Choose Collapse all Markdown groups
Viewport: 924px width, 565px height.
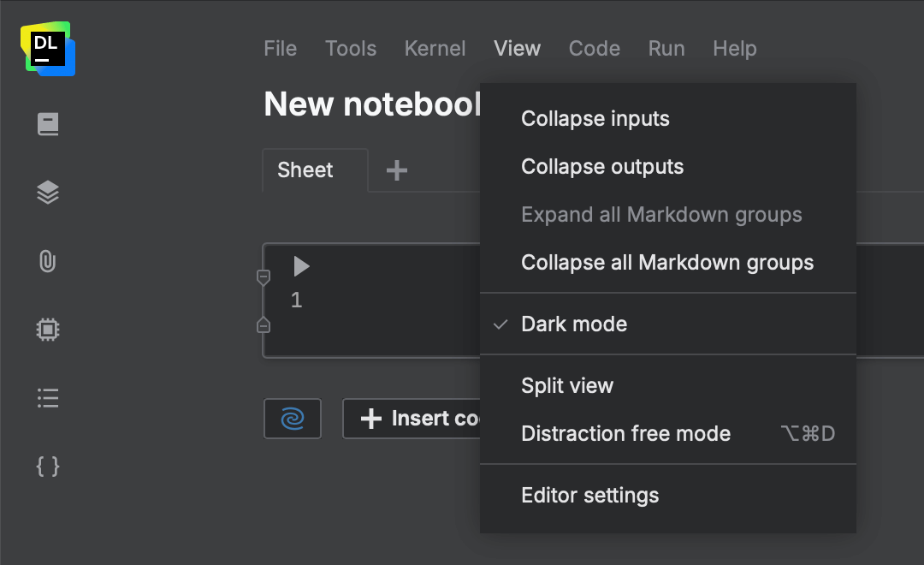668,263
